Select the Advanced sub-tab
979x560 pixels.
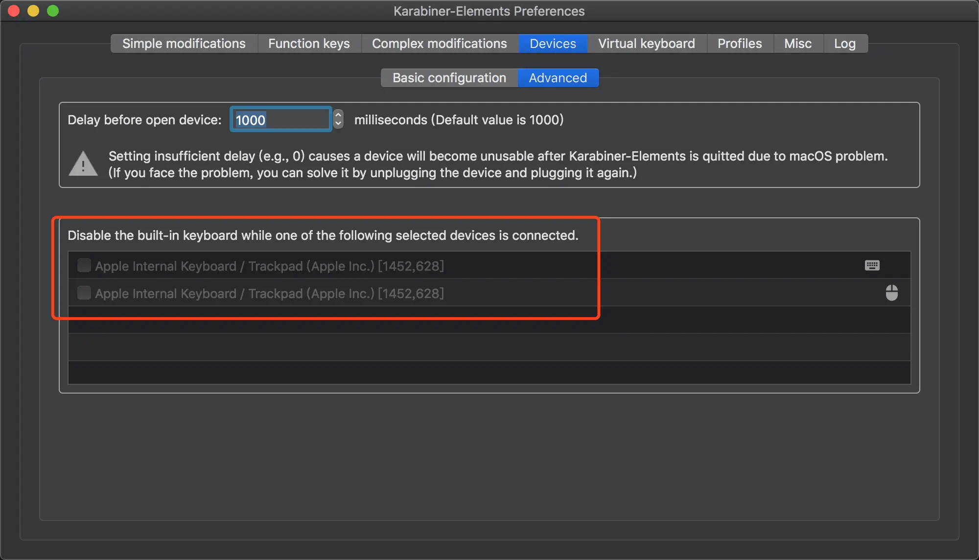[x=558, y=78]
